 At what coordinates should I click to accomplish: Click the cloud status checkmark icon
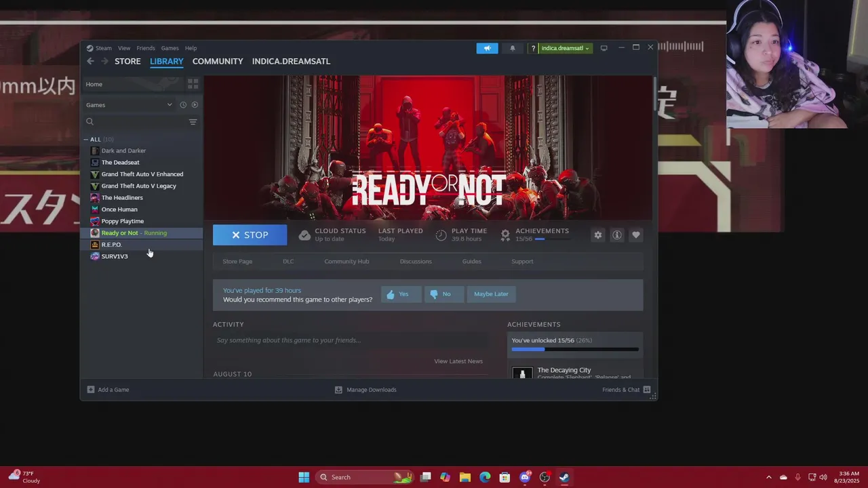[304, 235]
